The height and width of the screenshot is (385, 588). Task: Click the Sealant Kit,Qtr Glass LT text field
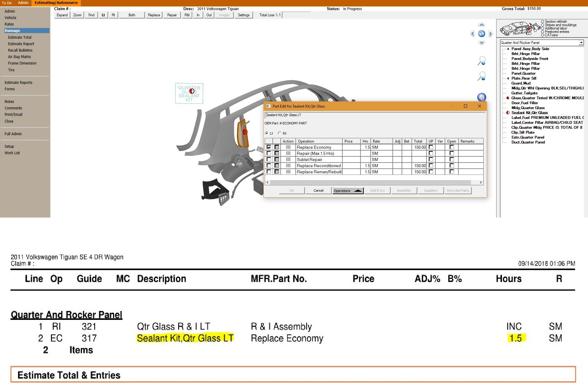(x=375, y=115)
